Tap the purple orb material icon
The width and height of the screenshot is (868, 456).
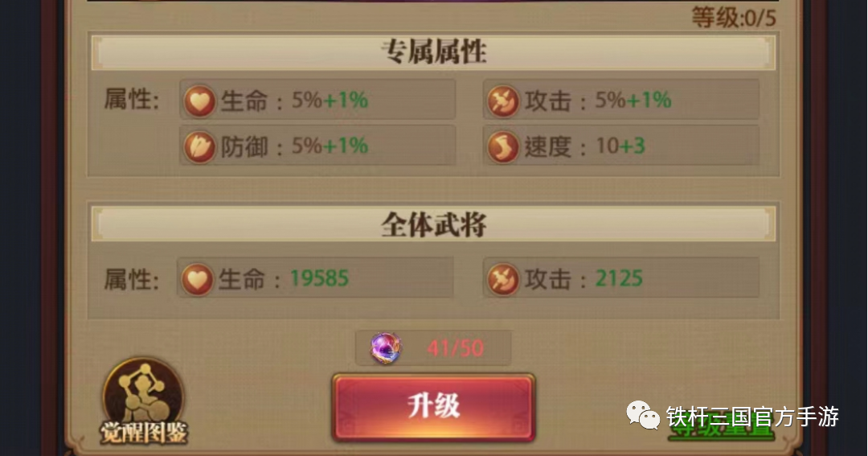386,348
